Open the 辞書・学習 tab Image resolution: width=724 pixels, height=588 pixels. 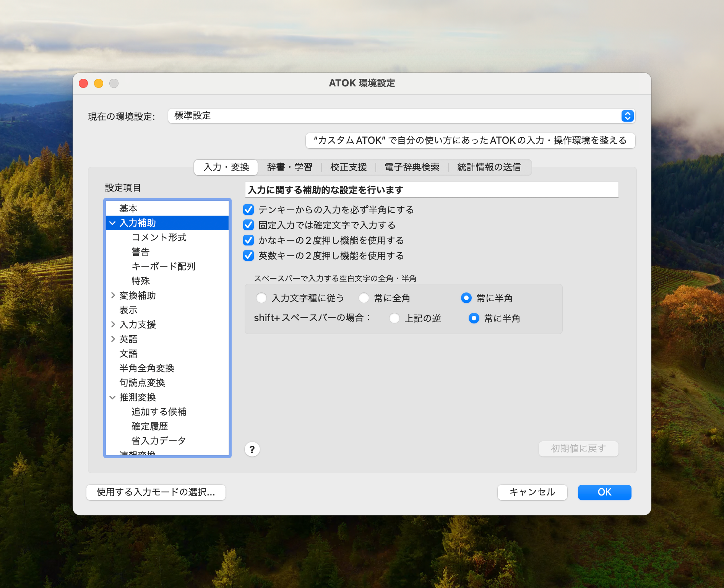(290, 167)
